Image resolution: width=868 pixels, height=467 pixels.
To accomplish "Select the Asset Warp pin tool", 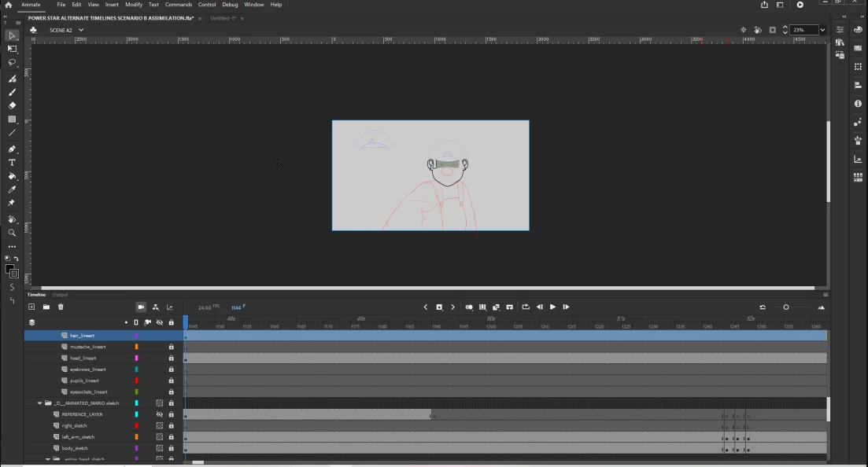I will pyautogui.click(x=12, y=203).
